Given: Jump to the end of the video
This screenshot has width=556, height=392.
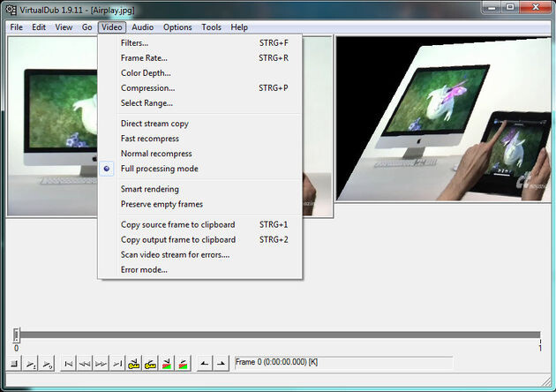Looking at the screenshot, I should coord(116,363).
